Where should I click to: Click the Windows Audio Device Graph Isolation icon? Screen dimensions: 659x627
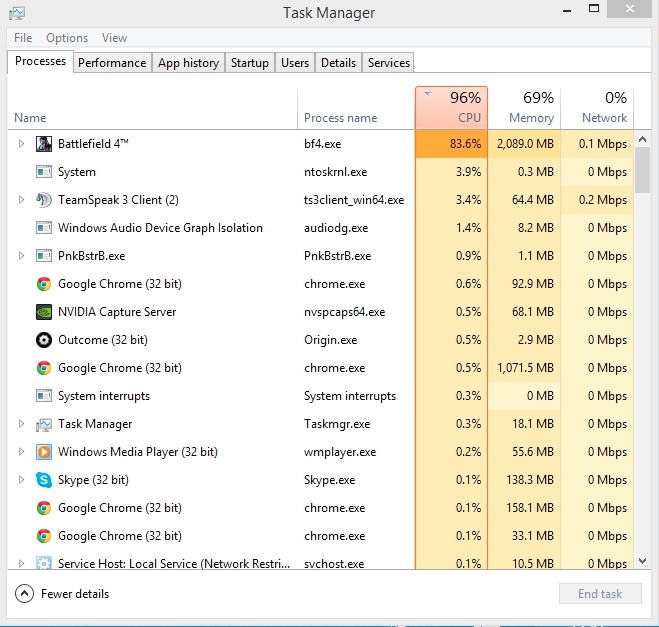click(44, 228)
